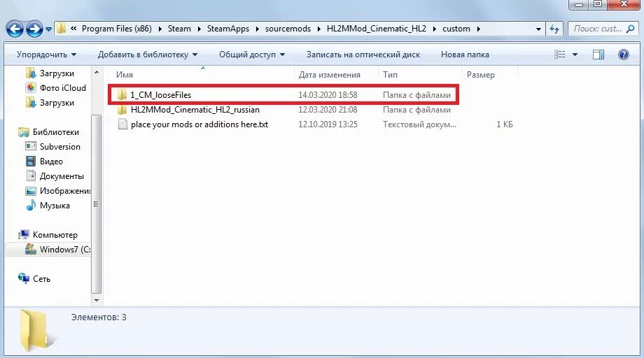Navigate to the Steam breadcrumb
Image resolution: width=644 pixels, height=358 pixels.
pos(179,29)
